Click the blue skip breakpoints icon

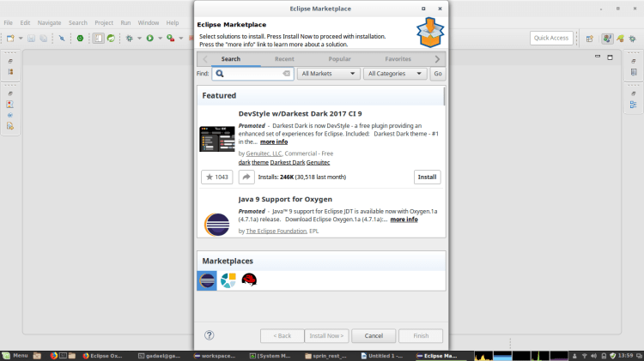(62, 38)
